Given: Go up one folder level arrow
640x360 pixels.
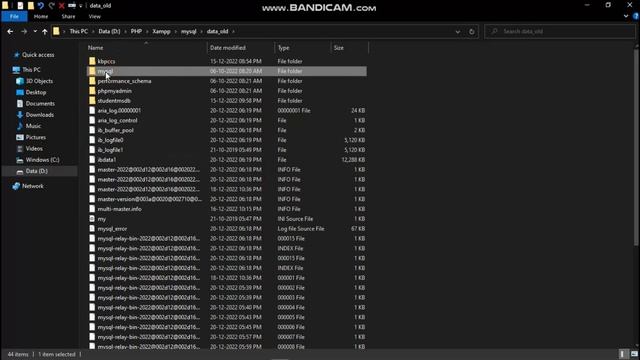Looking at the screenshot, I should pyautogui.click(x=44, y=31).
